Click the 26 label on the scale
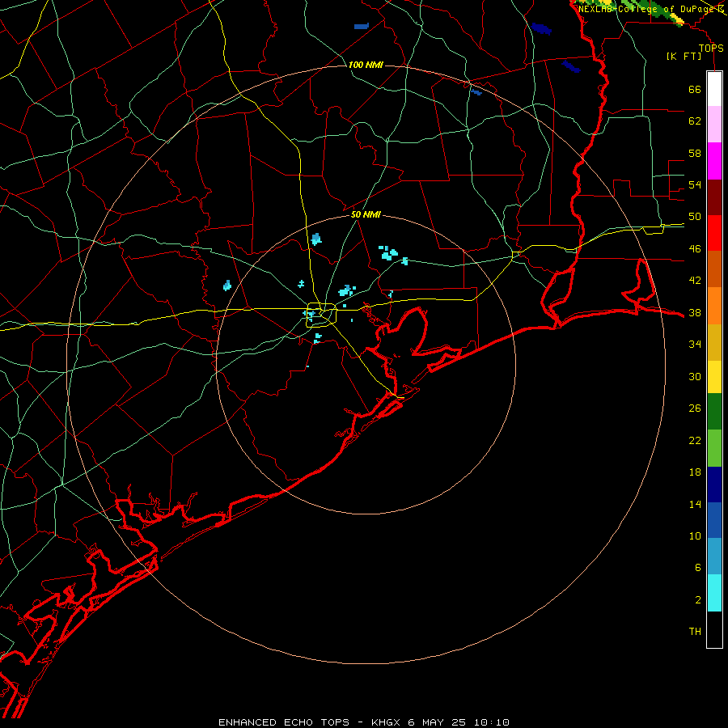The image size is (728, 728). pyautogui.click(x=695, y=408)
